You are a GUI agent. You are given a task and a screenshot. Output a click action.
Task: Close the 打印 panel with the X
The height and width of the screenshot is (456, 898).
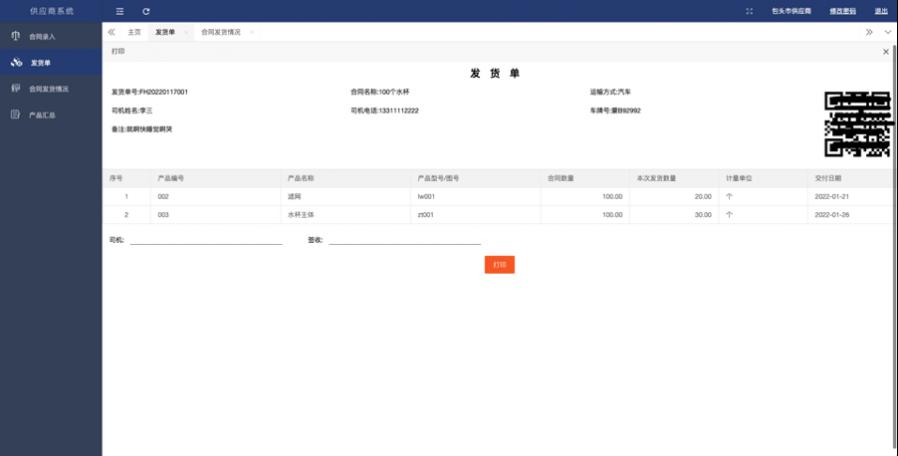(x=885, y=52)
